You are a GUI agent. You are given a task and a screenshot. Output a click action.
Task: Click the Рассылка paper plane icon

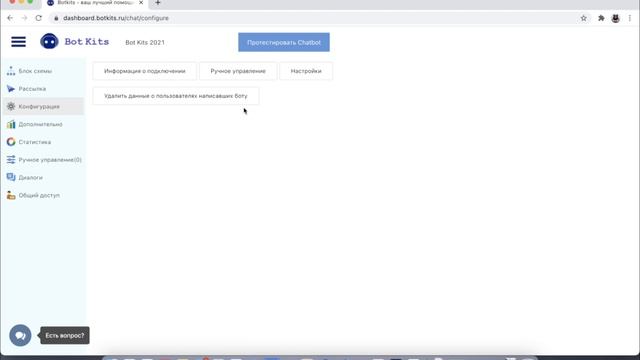click(x=11, y=89)
